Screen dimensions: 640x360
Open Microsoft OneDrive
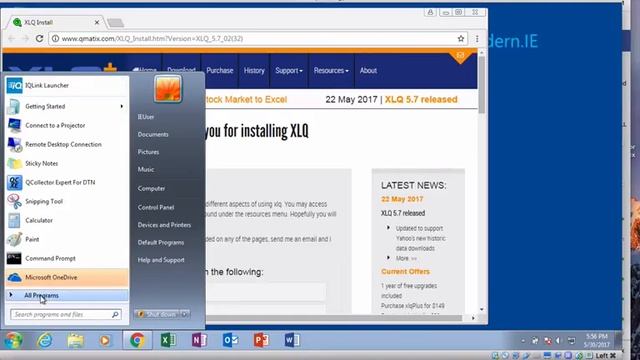[67, 277]
